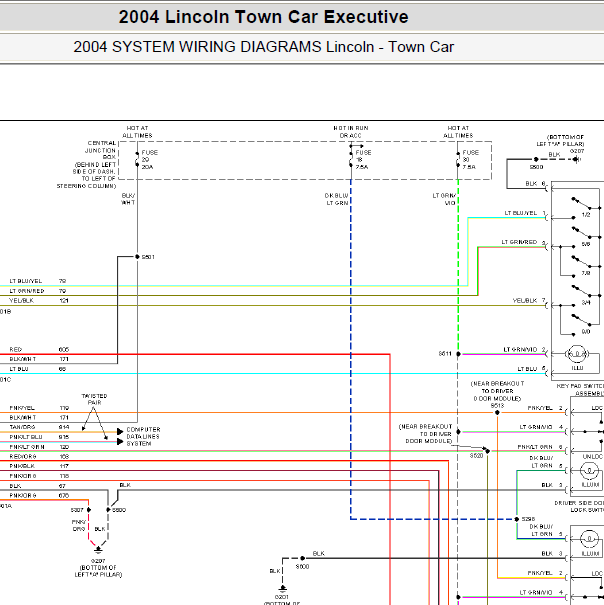Click the 'TWISTED PAIR' label

point(94,399)
